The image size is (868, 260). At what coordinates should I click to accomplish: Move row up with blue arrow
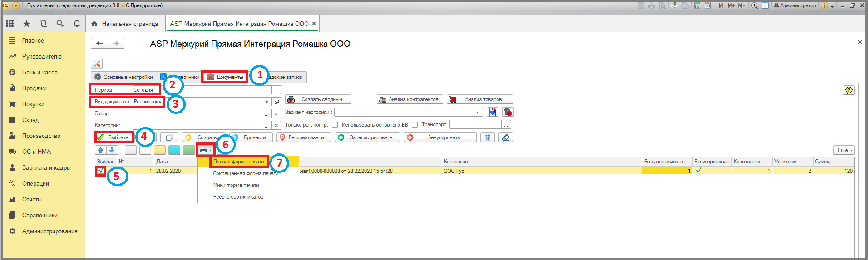(x=101, y=150)
